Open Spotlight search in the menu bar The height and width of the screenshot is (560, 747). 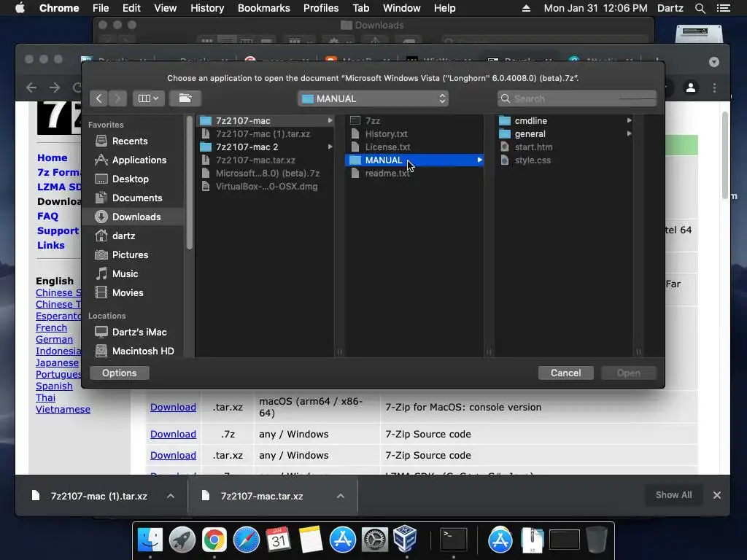pos(700,8)
